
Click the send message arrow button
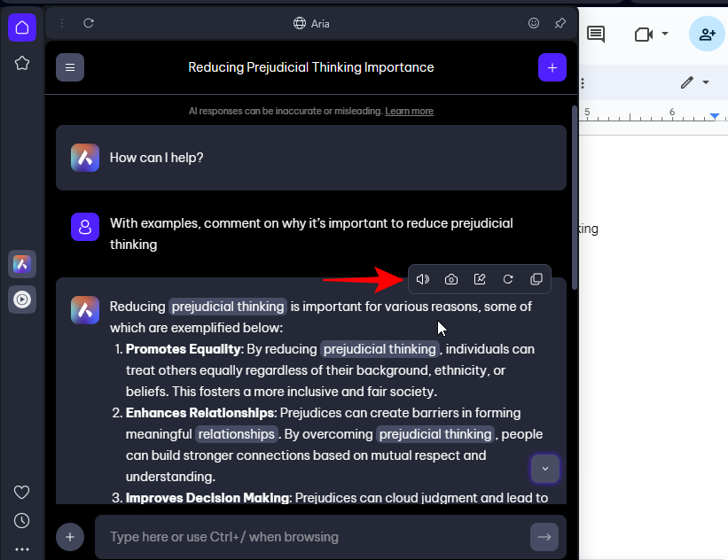544,536
